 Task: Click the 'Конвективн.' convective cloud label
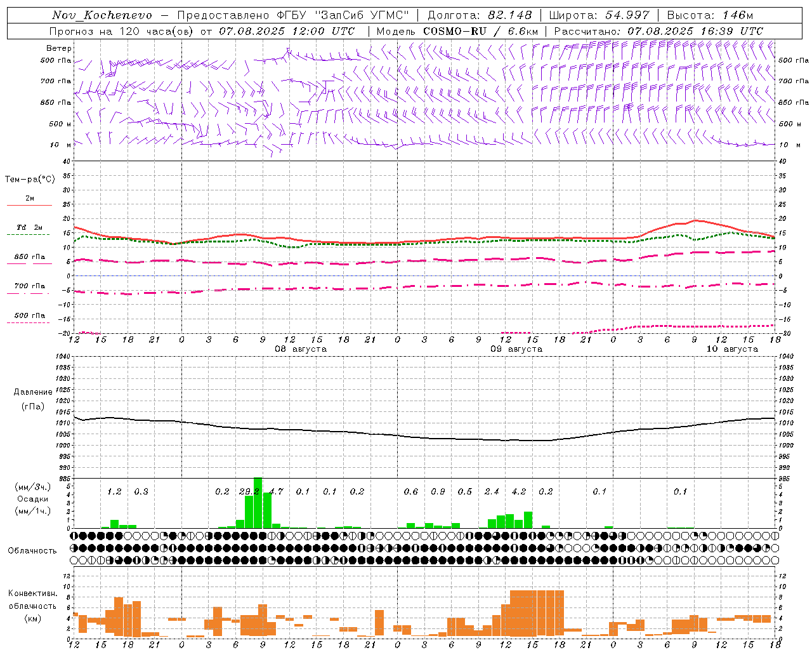33,594
